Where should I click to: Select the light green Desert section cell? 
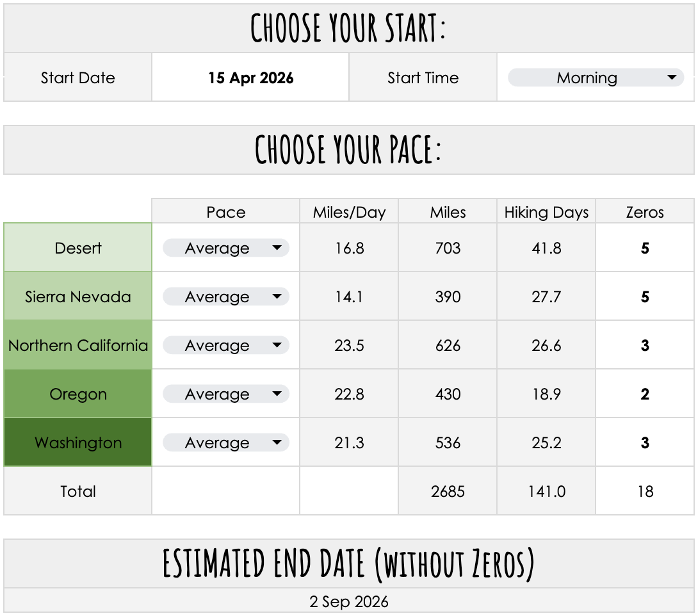[78, 247]
